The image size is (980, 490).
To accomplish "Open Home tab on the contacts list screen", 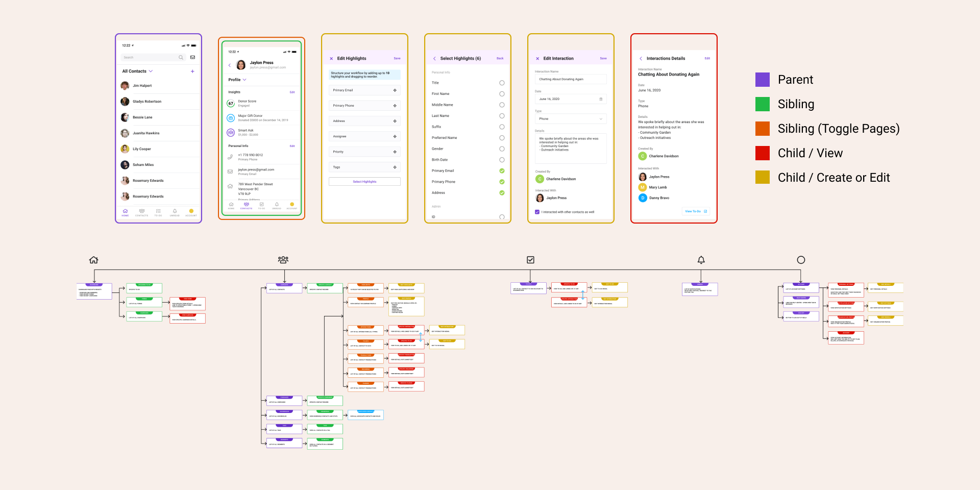I will (x=125, y=212).
